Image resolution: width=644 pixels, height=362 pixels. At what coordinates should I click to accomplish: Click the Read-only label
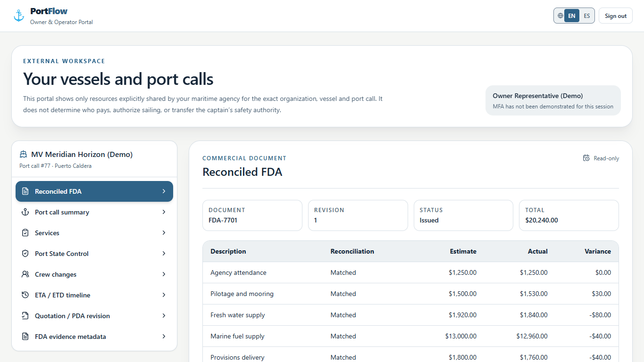click(606, 158)
